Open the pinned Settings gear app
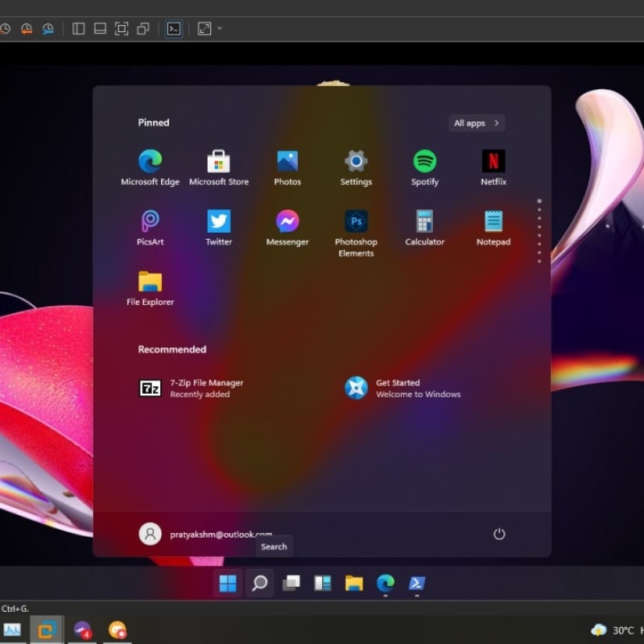This screenshot has height=644, width=644. coord(356,168)
